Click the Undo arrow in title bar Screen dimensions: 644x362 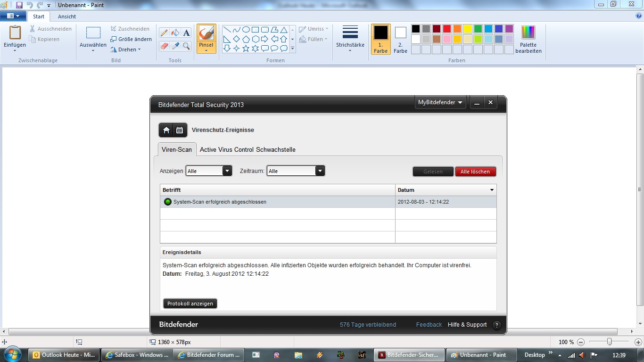pyautogui.click(x=30, y=5)
